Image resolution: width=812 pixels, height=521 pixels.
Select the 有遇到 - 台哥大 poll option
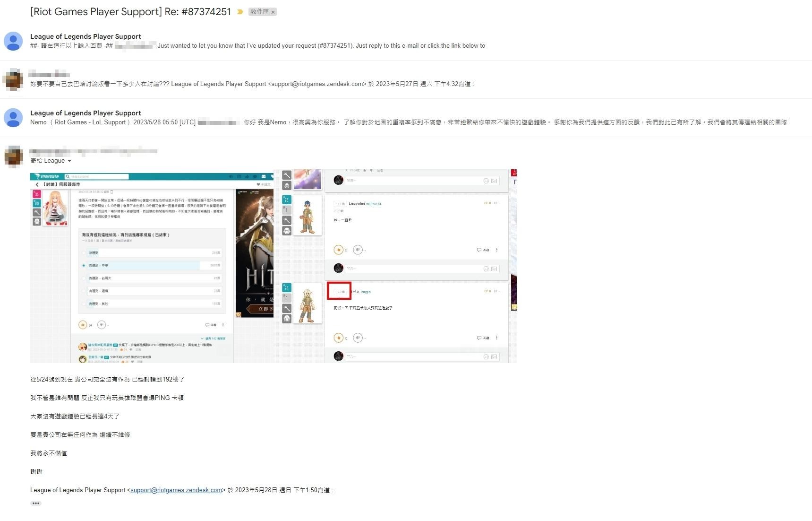pyautogui.click(x=84, y=278)
